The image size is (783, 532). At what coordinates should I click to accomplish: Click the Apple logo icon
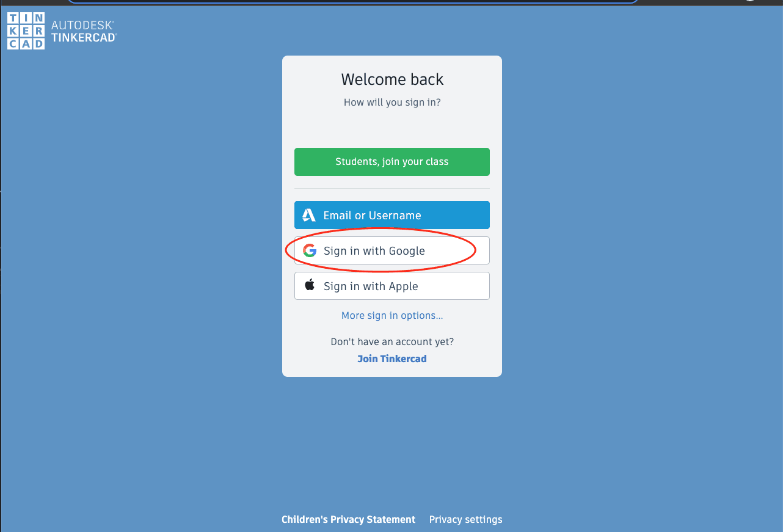(310, 285)
